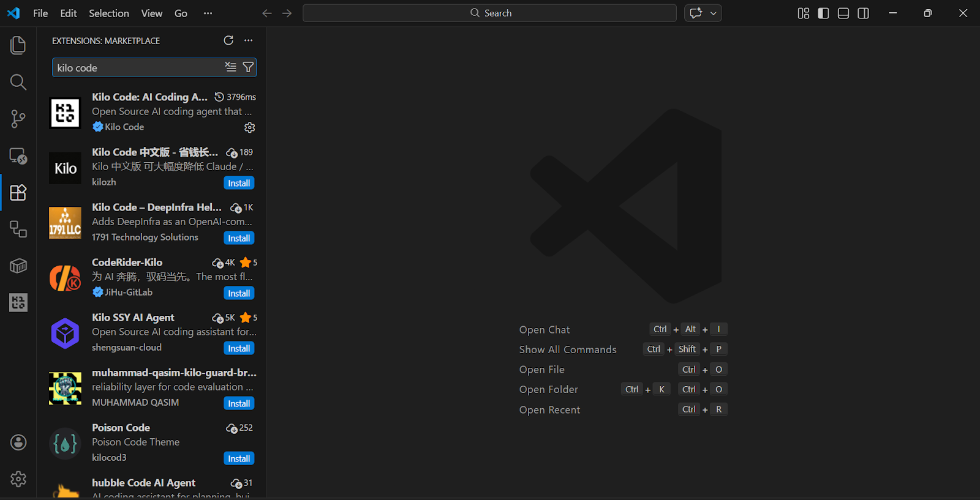Click the CodeRider-Kilo extension logo
The width and height of the screenshot is (980, 500).
pyautogui.click(x=65, y=278)
